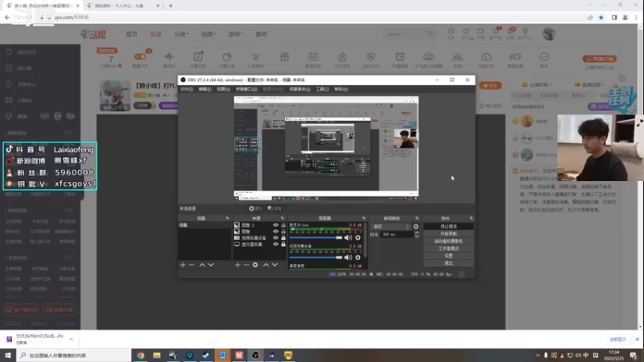This screenshot has height=362, width=644.
Task: Adjust second mixer channel volume slider
Action: tap(316, 257)
